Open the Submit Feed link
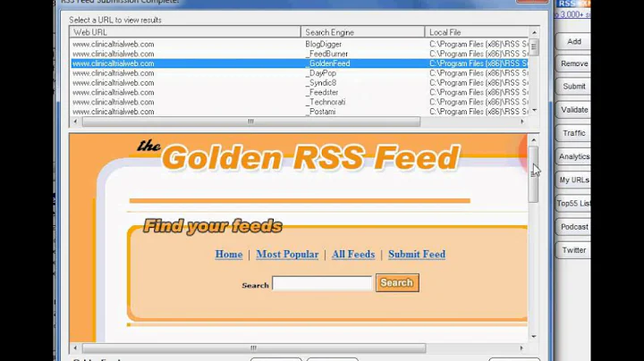This screenshot has height=361, width=644. tap(417, 255)
